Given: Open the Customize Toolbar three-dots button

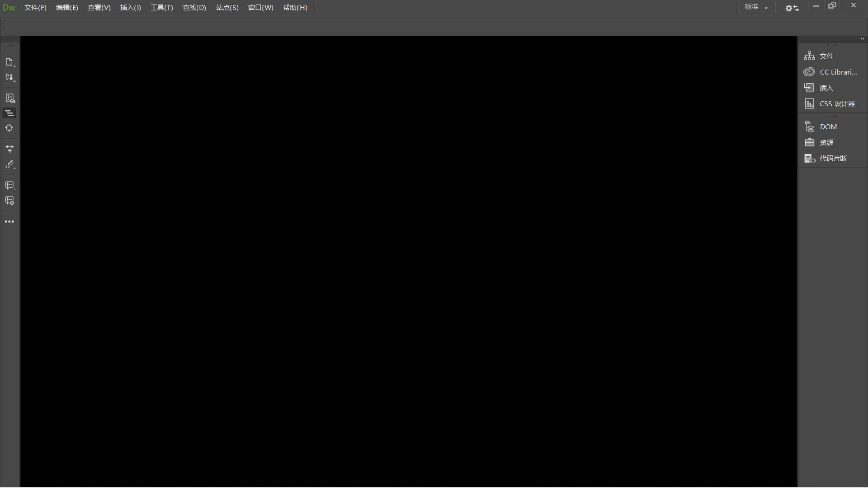Looking at the screenshot, I should (x=9, y=221).
